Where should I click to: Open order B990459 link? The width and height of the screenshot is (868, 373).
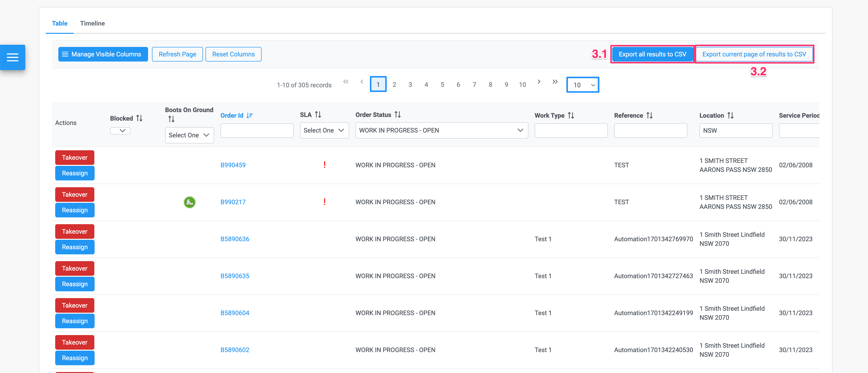233,165
